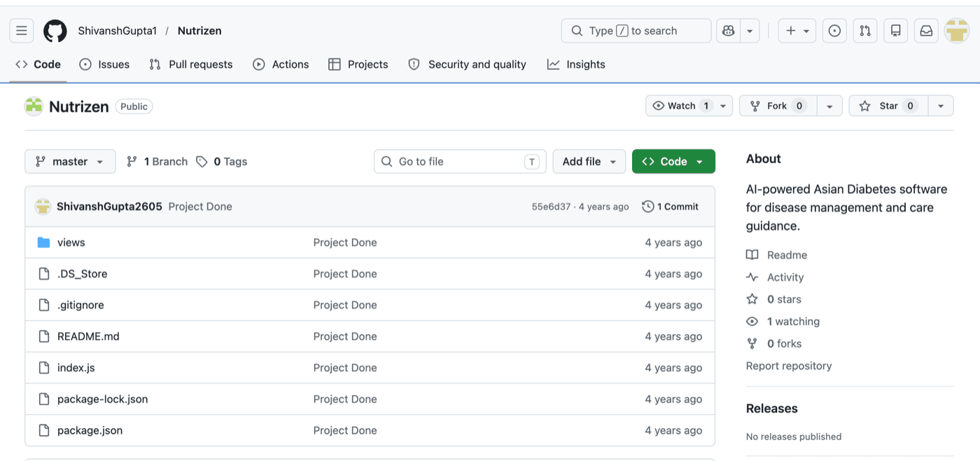Open the index.js file

pyautogui.click(x=76, y=368)
